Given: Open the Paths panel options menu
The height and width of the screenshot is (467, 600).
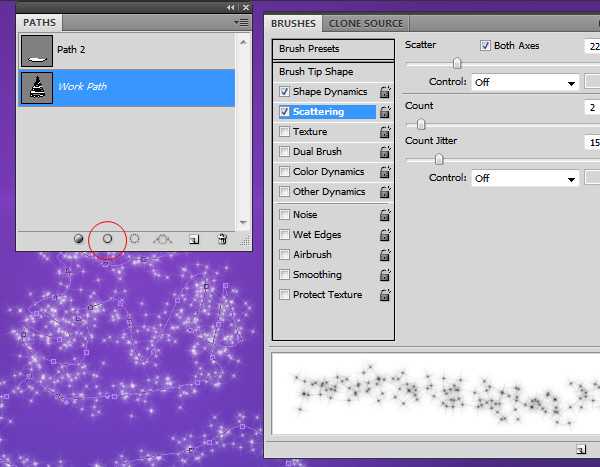Looking at the screenshot, I should pos(241,21).
